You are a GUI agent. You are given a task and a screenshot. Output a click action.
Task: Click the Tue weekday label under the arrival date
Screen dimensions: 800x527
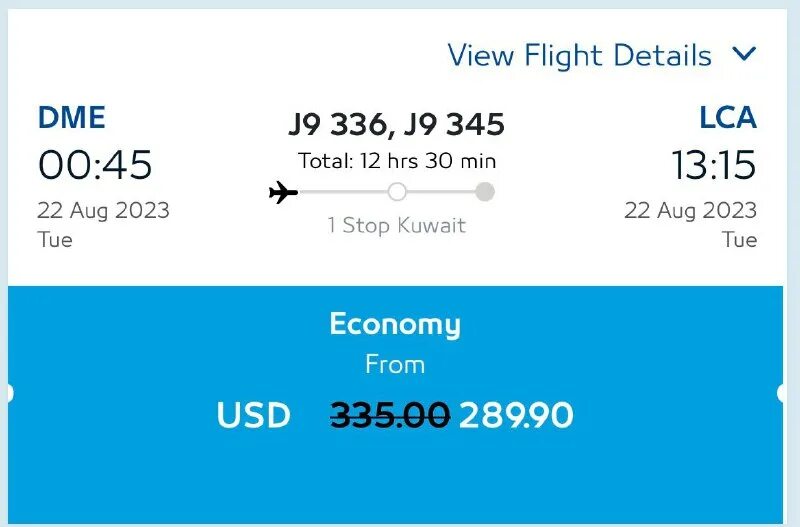click(x=740, y=240)
